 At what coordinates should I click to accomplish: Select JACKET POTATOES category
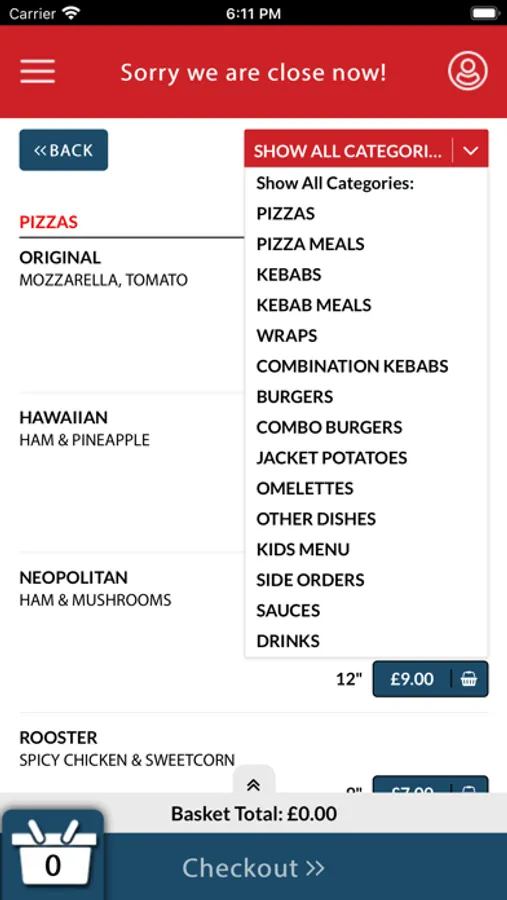(x=331, y=457)
